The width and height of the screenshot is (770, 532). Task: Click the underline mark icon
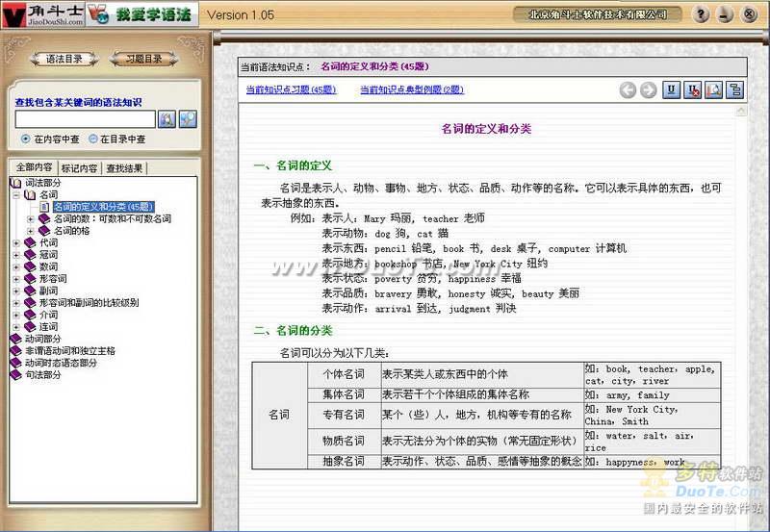click(672, 90)
